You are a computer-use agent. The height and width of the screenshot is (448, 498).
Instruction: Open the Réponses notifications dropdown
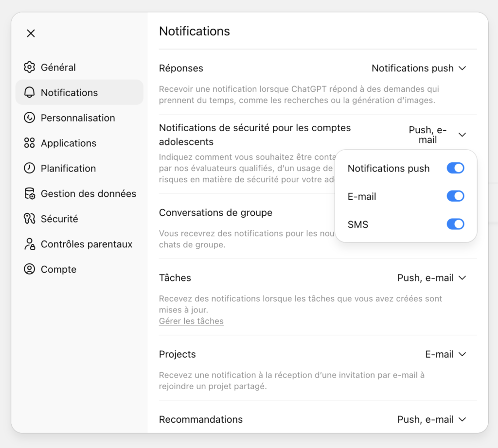click(419, 69)
